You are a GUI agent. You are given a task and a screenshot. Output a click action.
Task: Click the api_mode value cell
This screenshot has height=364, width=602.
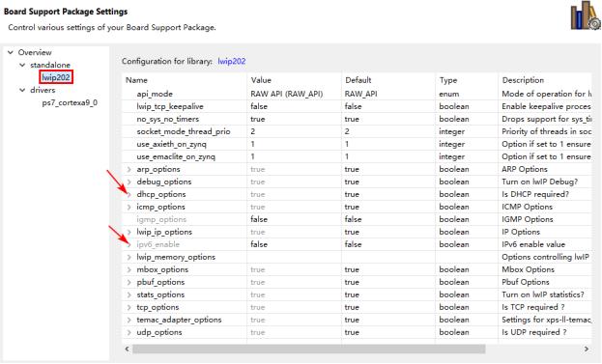tap(294, 94)
